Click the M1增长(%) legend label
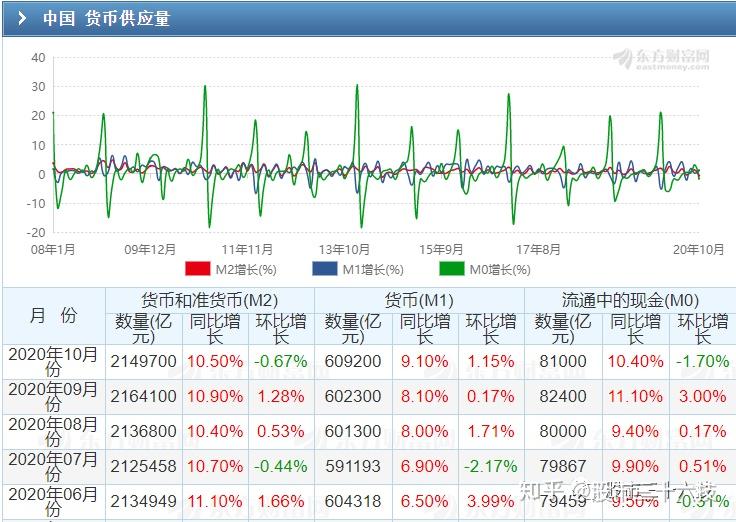736x522 pixels. 373,270
